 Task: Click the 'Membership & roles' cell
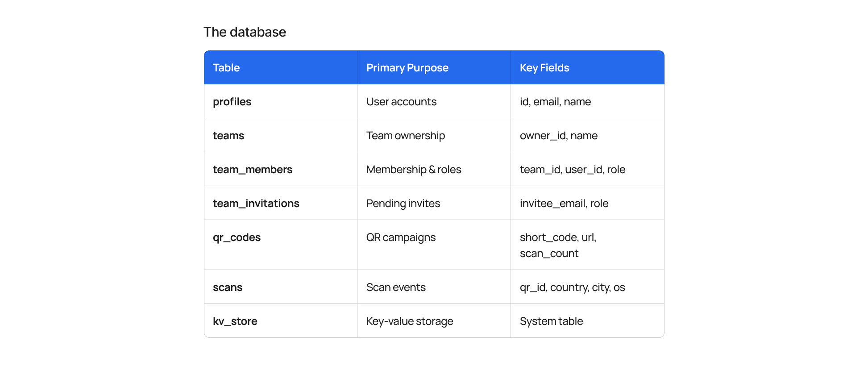click(x=434, y=169)
